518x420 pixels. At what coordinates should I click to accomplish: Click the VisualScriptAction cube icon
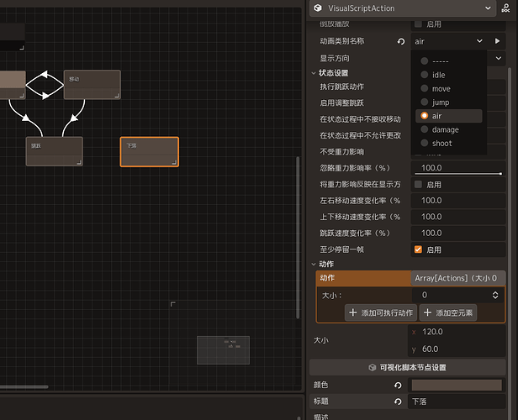(318, 8)
